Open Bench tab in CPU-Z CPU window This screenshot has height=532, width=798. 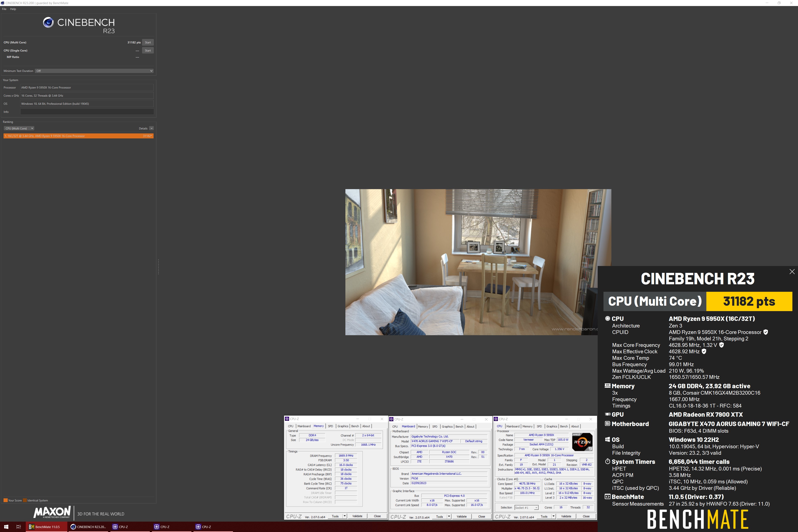point(564,426)
